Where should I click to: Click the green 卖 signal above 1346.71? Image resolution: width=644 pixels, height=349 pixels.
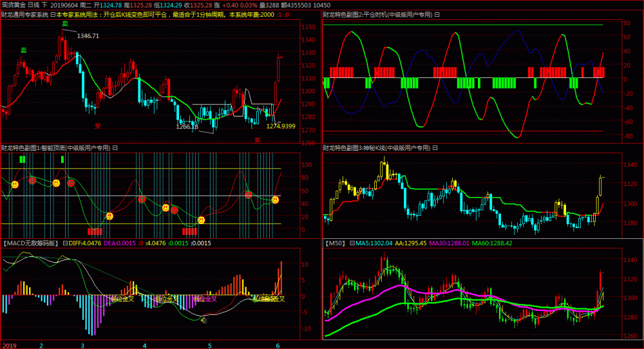pos(65,24)
